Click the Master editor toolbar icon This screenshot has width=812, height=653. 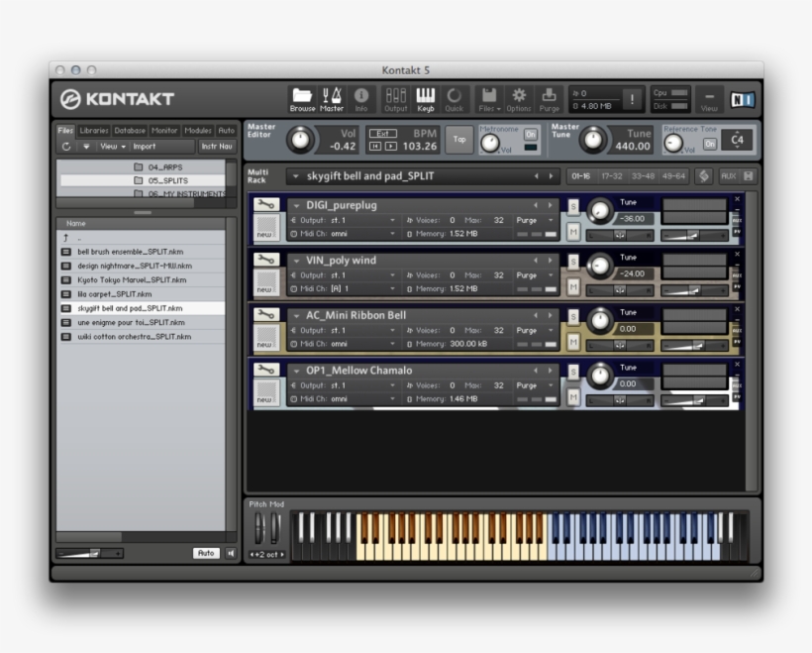[x=332, y=96]
